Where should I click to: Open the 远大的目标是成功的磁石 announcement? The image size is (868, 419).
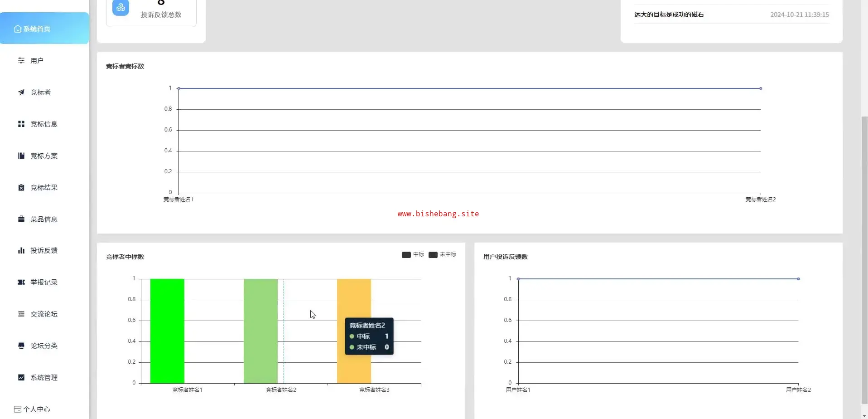669,15
